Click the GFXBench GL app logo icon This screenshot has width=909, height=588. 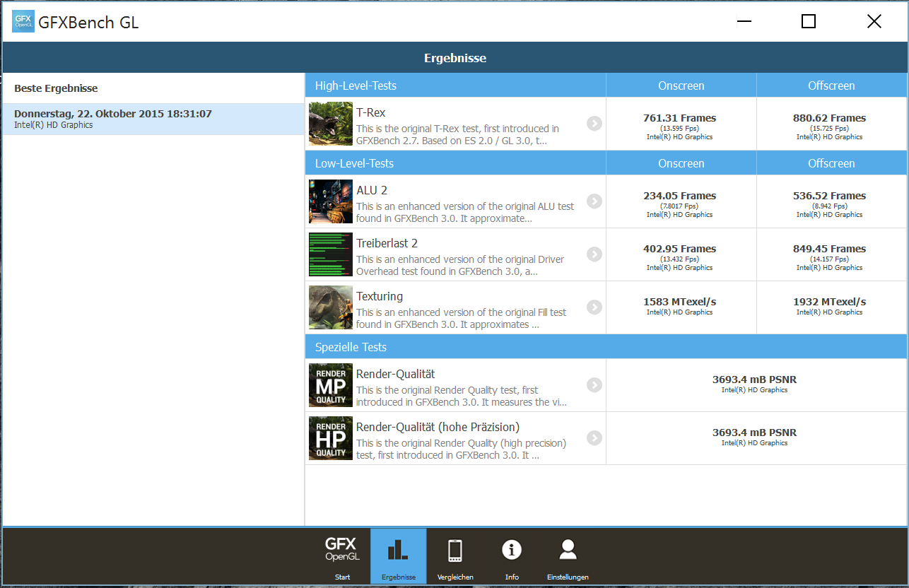[23, 22]
